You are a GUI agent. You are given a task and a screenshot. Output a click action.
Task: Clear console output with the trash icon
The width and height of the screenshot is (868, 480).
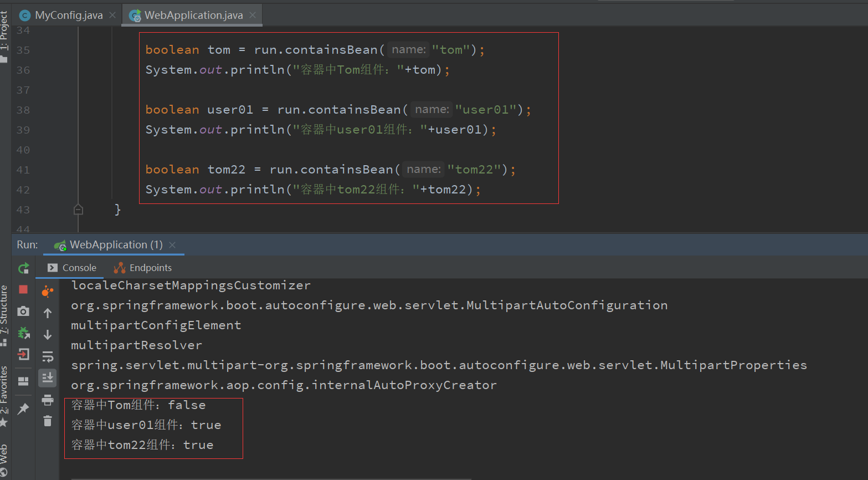pyautogui.click(x=48, y=421)
